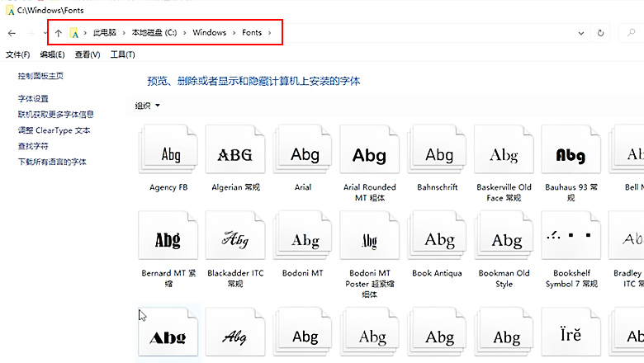Select the Bauhaus 93 font icon
The width and height of the screenshot is (644, 363).
click(571, 148)
